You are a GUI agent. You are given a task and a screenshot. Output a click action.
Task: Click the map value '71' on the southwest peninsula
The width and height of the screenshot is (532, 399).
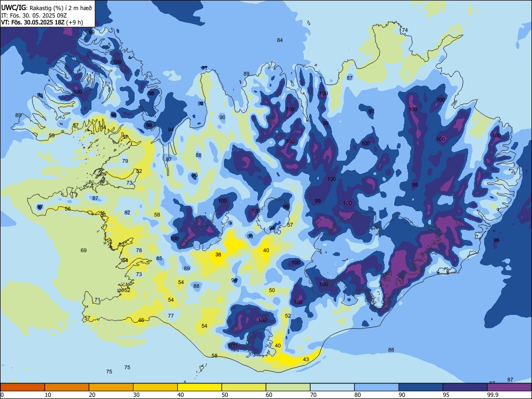point(97,300)
